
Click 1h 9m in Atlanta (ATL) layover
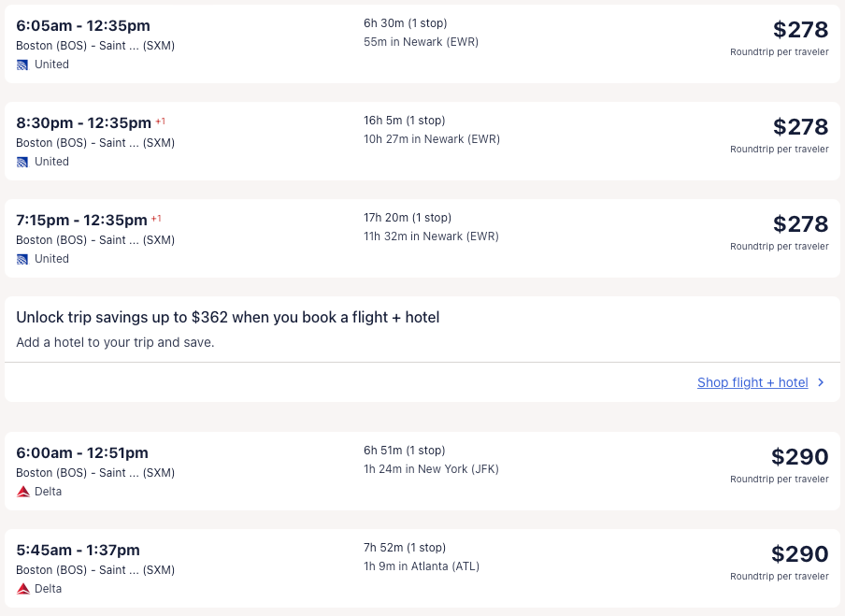click(x=421, y=566)
